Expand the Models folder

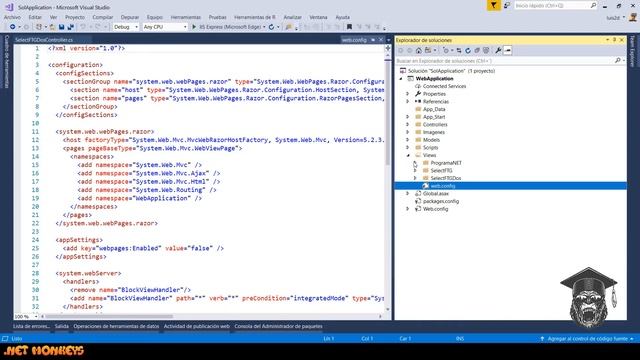(x=407, y=140)
